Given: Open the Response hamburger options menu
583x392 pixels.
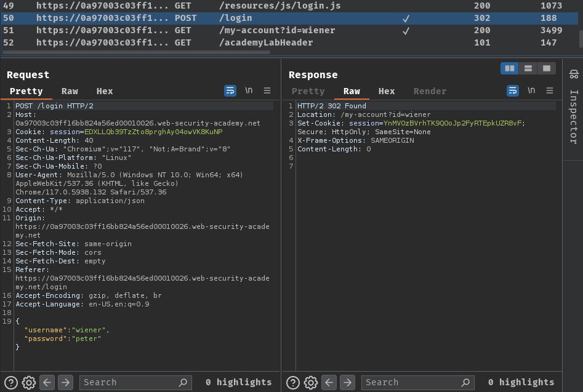Looking at the screenshot, I should click(x=550, y=90).
